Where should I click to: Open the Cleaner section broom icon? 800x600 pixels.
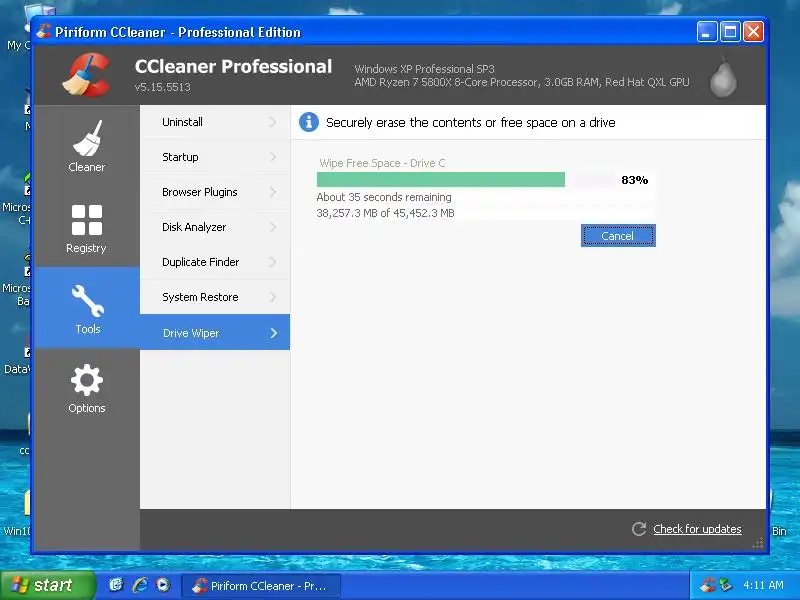(x=87, y=138)
